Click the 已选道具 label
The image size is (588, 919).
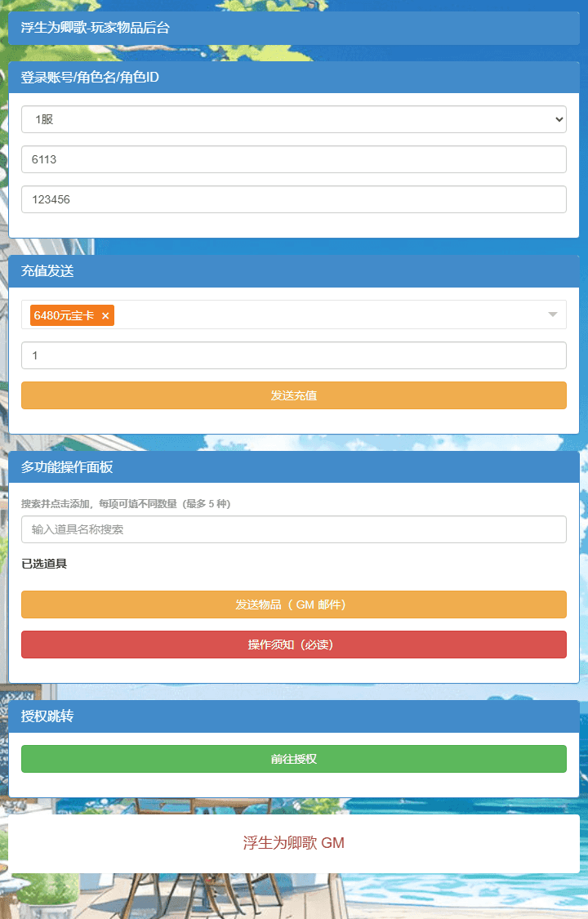coord(45,564)
